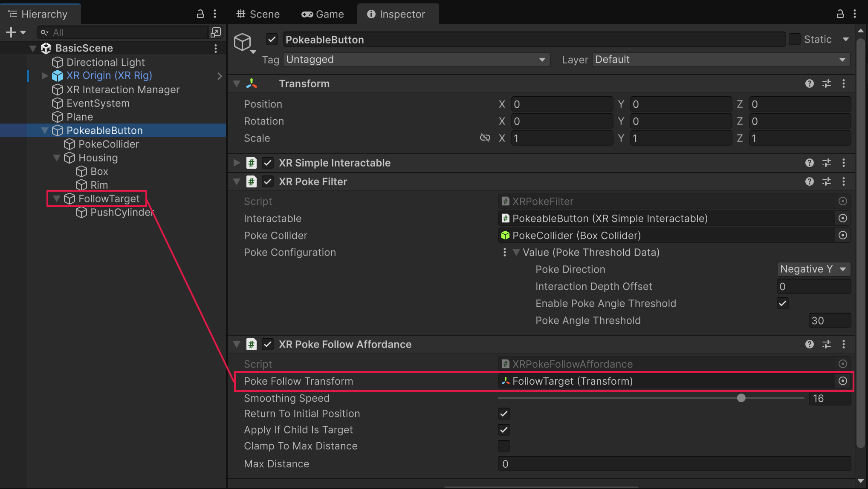Open BasicScene options kebab menu
Viewport: 868px width, 489px height.
(216, 48)
